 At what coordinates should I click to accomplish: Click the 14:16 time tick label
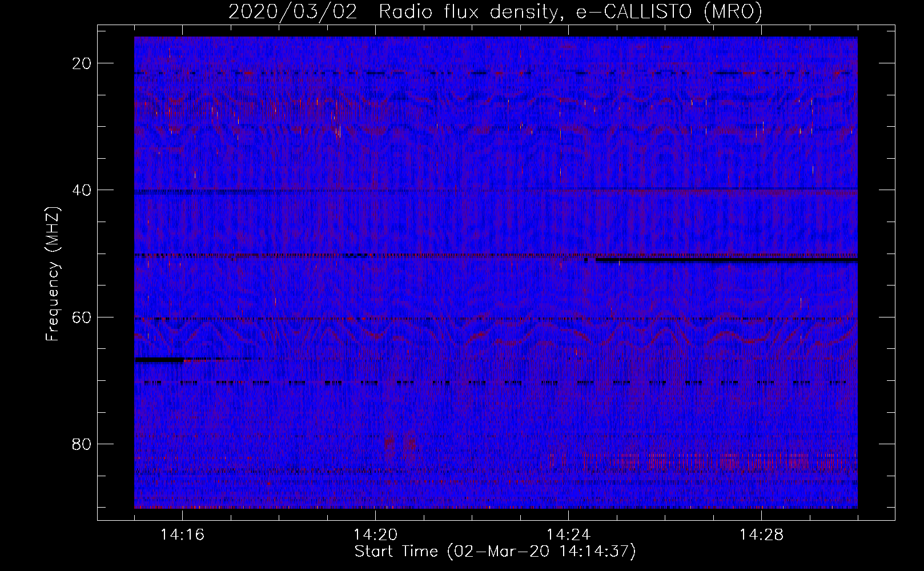click(182, 535)
